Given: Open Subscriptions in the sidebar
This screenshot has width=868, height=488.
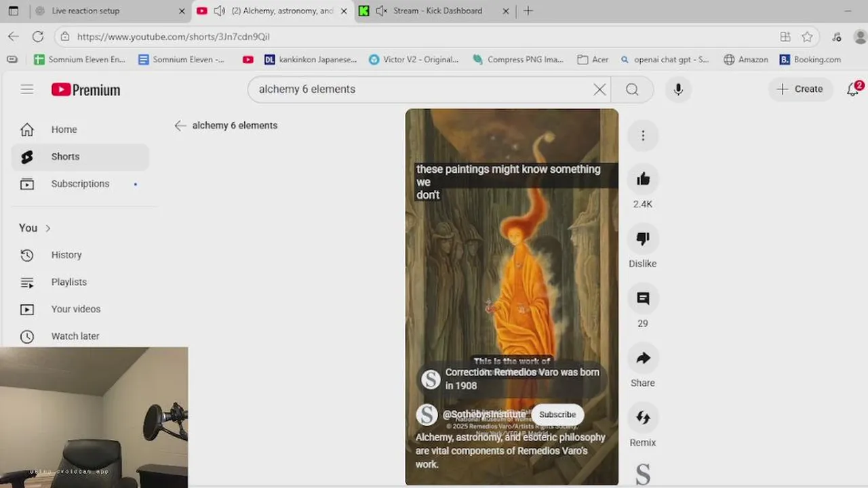Looking at the screenshot, I should (80, 184).
